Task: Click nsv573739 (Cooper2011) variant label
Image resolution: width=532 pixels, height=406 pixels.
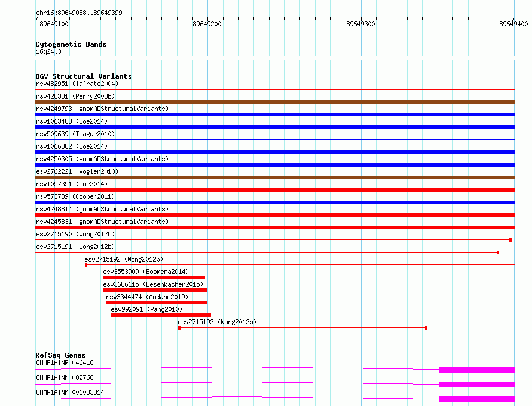Action: coord(75,196)
